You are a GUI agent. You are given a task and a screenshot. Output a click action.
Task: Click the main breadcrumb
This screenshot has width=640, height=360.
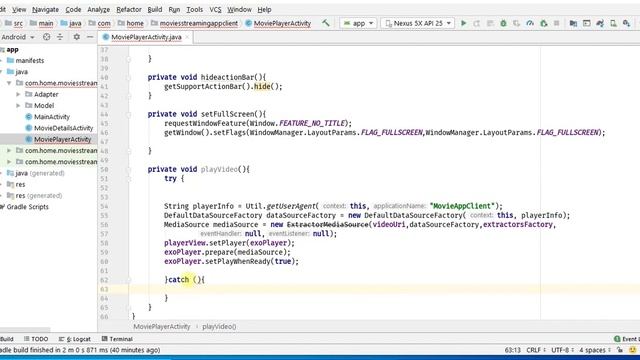(x=42, y=23)
